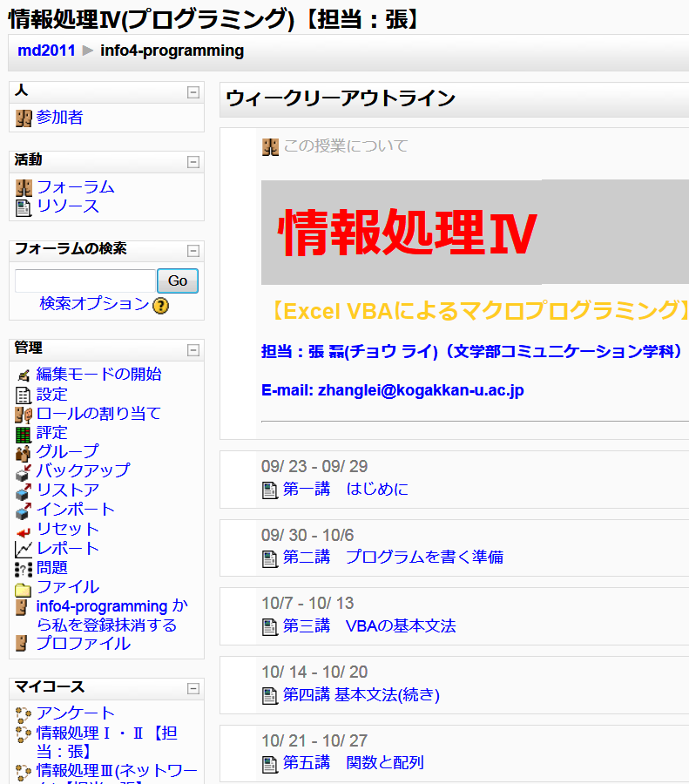This screenshot has width=689, height=784.
Task: Open the グループ link
Action: [67, 451]
